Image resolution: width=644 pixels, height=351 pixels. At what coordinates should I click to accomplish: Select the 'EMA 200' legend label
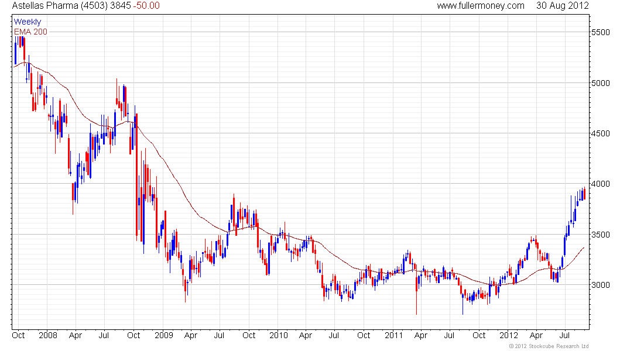tap(30, 32)
